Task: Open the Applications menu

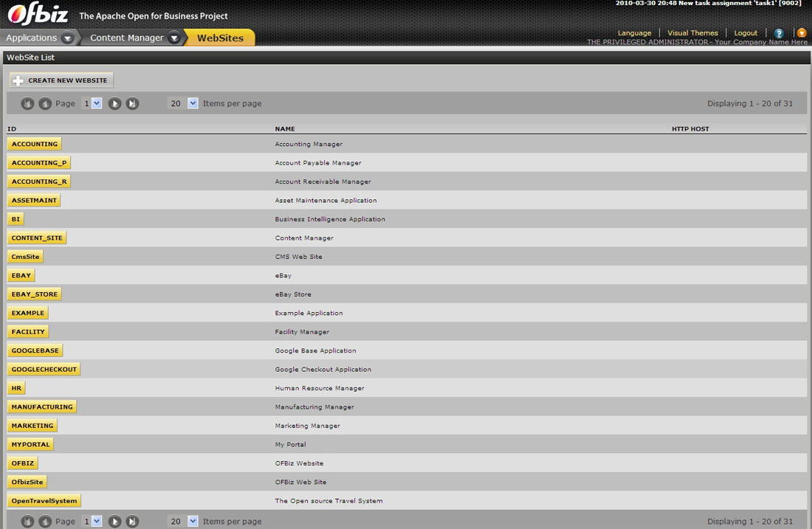Action: point(31,38)
